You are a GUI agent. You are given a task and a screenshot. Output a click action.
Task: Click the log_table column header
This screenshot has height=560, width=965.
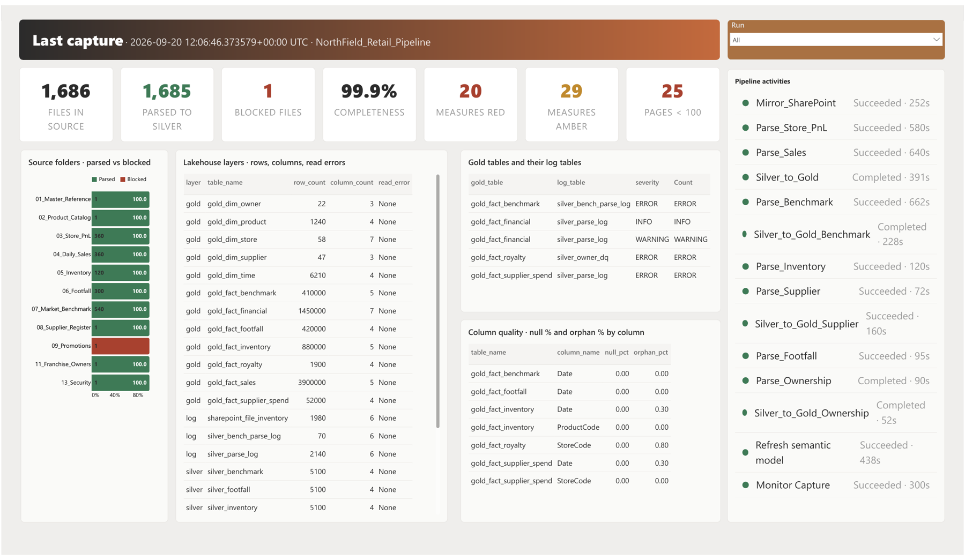click(571, 182)
